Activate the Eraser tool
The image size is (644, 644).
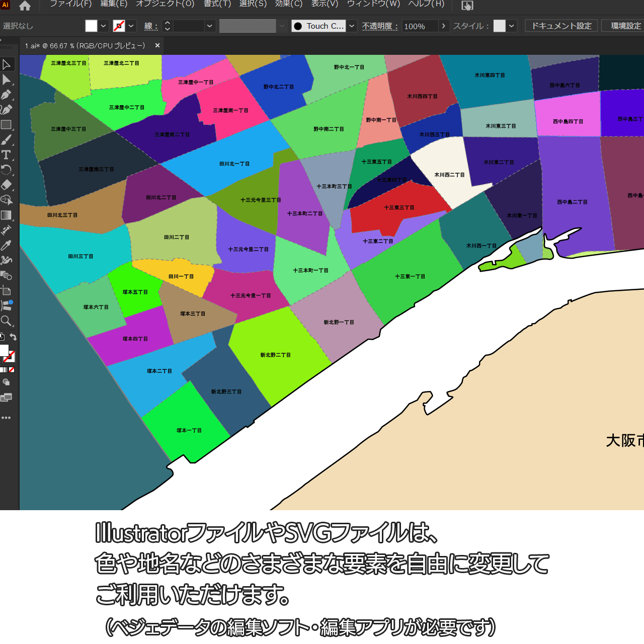point(7,185)
